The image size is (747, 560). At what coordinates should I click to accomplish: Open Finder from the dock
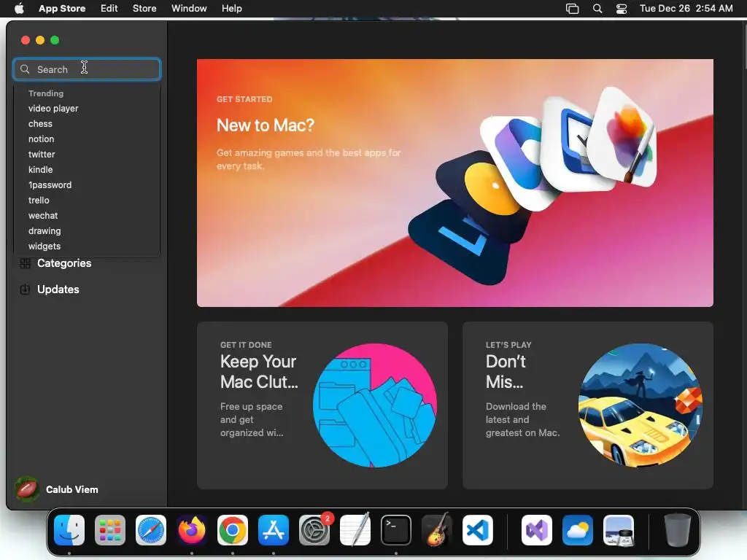coord(69,530)
